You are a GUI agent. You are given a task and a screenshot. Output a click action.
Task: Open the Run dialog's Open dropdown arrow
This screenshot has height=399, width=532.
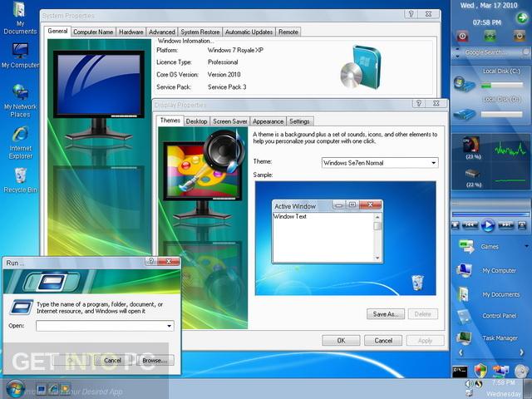[170, 326]
